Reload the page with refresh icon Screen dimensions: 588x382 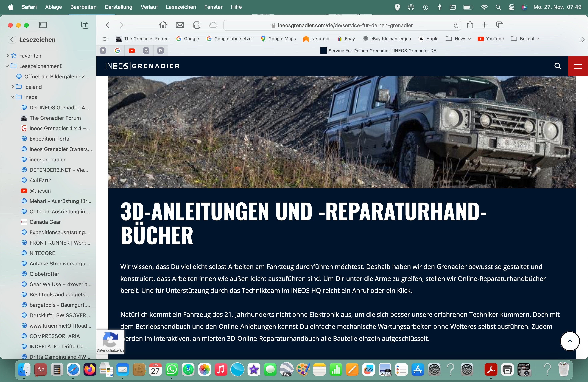coord(456,25)
